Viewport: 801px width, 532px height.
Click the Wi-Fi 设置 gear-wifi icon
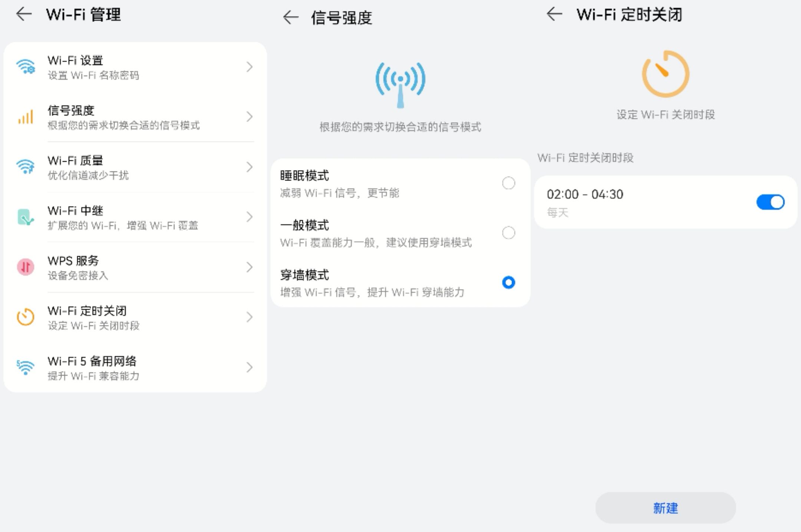pos(26,67)
